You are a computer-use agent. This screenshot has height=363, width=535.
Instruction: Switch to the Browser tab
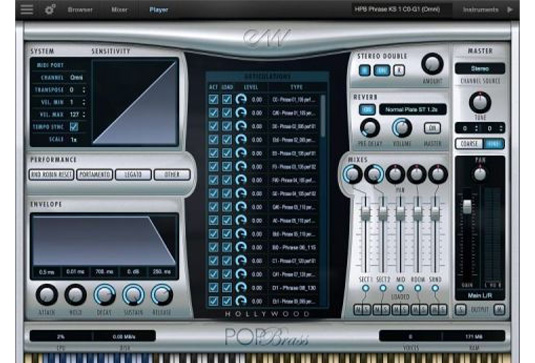tap(80, 10)
